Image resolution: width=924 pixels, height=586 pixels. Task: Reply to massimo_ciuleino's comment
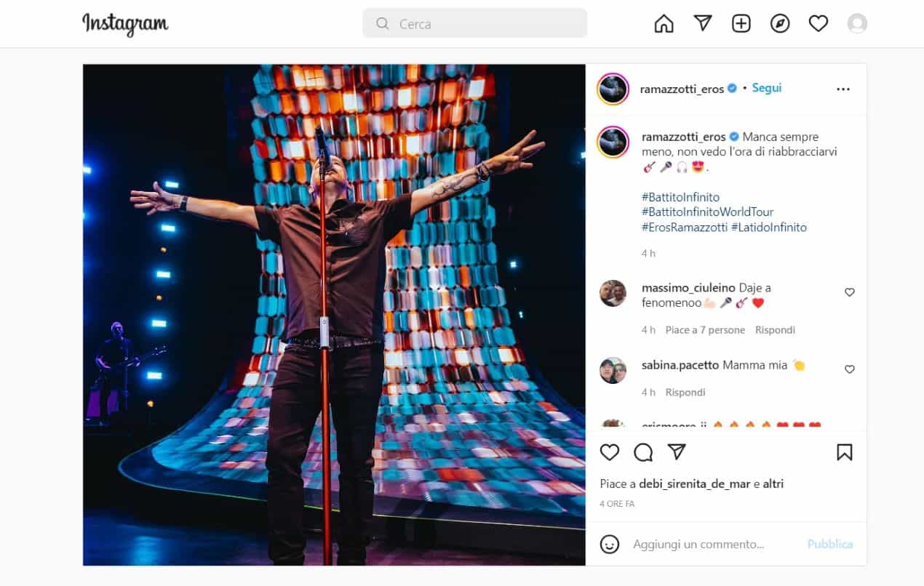click(x=775, y=330)
